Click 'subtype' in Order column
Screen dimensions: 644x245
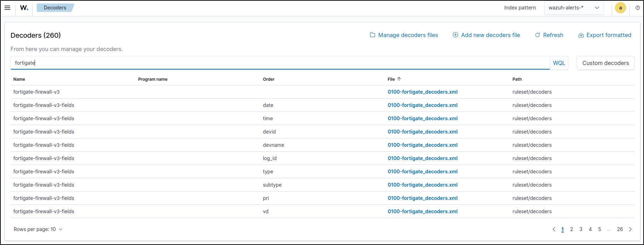[272, 185]
